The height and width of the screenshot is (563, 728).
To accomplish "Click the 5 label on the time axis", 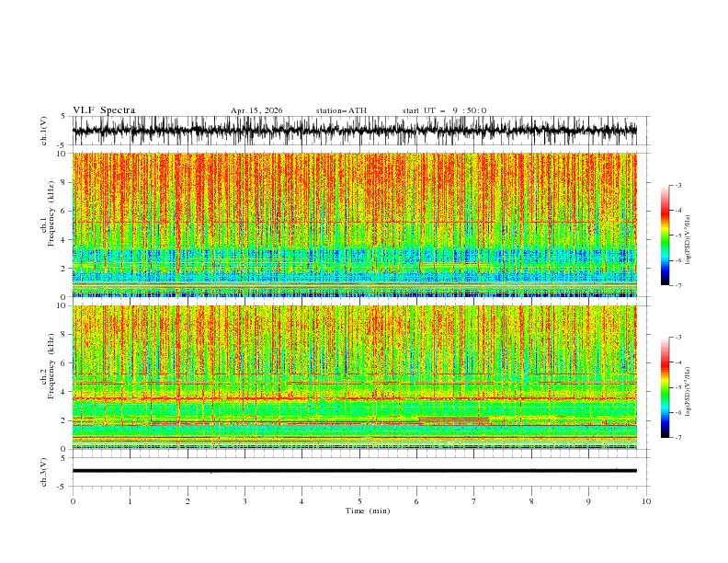I will coord(359,501).
